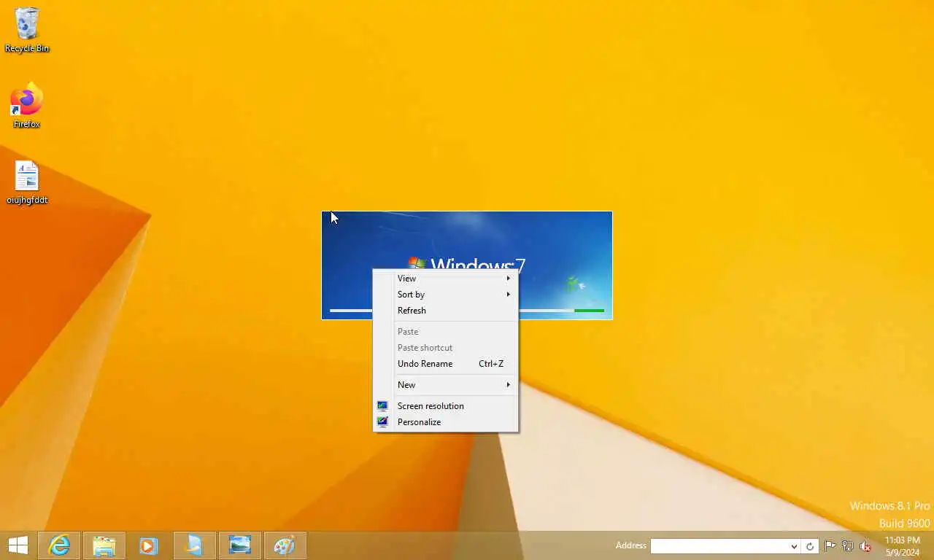Click the network tray icon
The image size is (934, 560).
(848, 545)
